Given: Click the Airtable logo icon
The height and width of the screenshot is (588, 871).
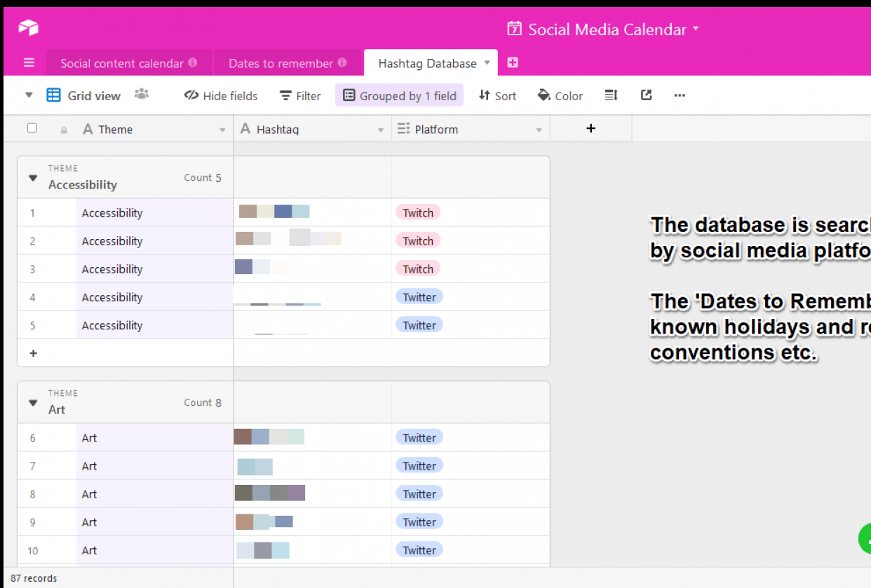Looking at the screenshot, I should tap(28, 28).
